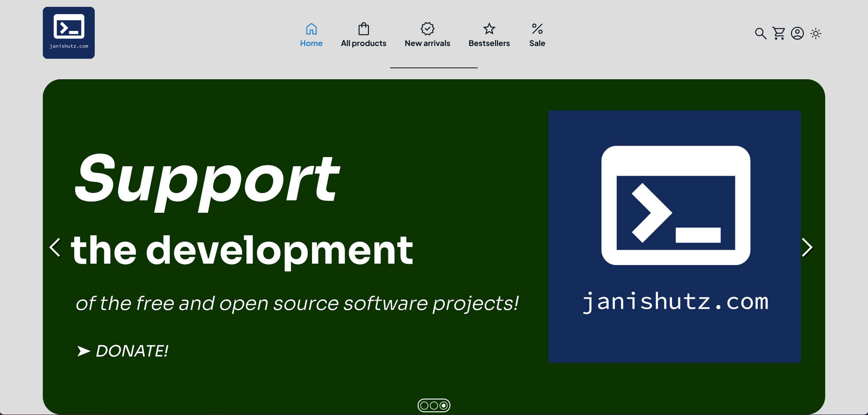Go to the janishutz.com logo in header
868x415 pixels.
tap(69, 33)
